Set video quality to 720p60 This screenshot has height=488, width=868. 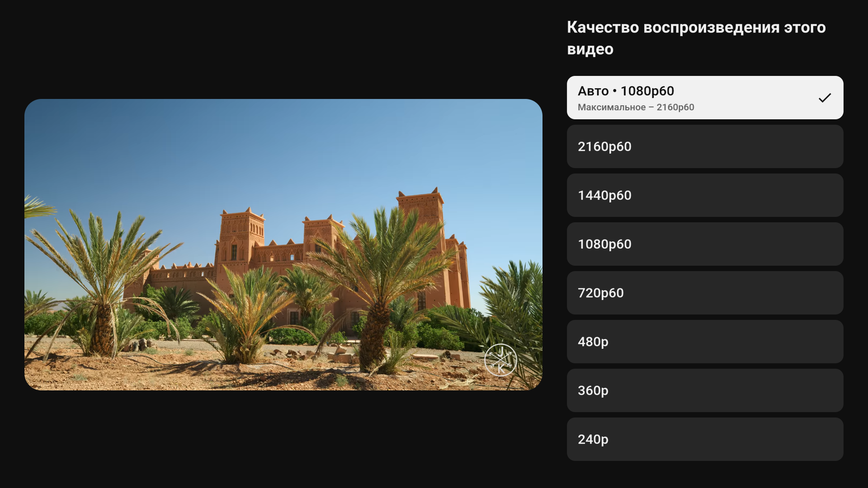(704, 293)
